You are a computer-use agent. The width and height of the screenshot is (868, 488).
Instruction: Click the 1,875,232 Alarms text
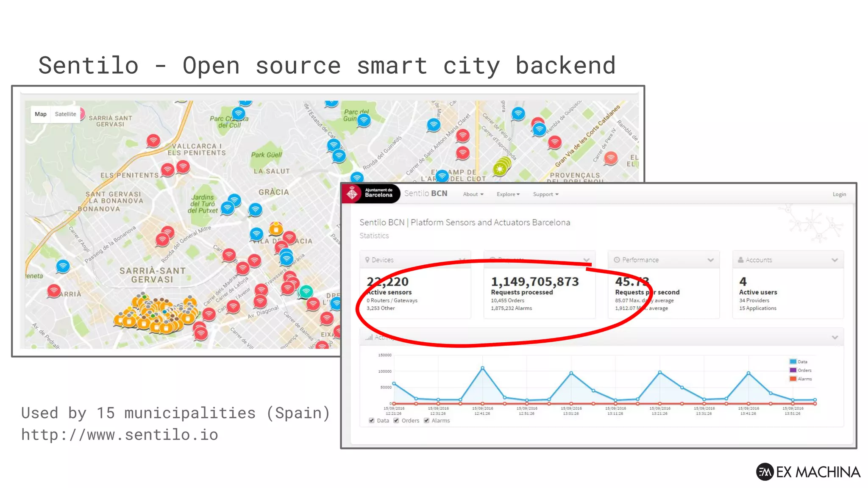(511, 308)
